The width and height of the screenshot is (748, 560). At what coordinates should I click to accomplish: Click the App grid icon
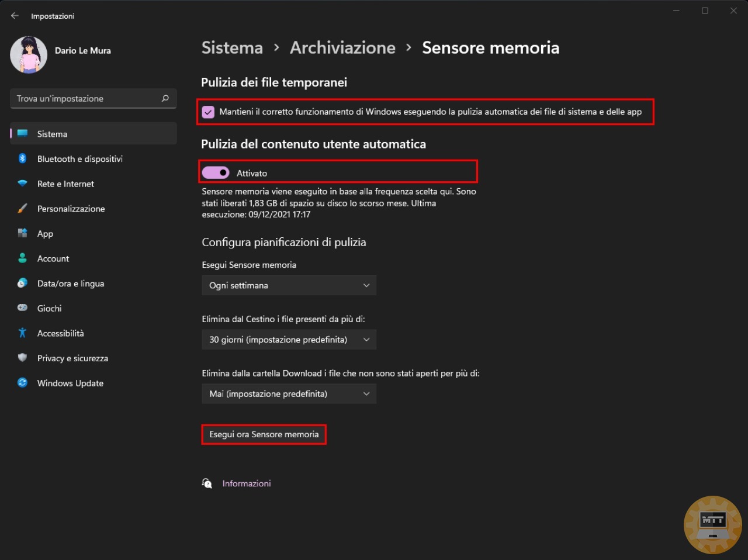22,233
